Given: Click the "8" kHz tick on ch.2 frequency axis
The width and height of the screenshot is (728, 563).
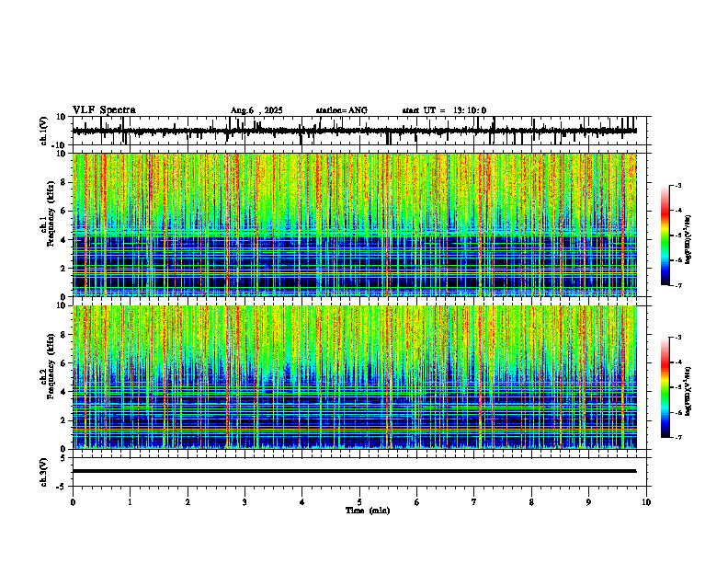Looking at the screenshot, I should click(64, 335).
